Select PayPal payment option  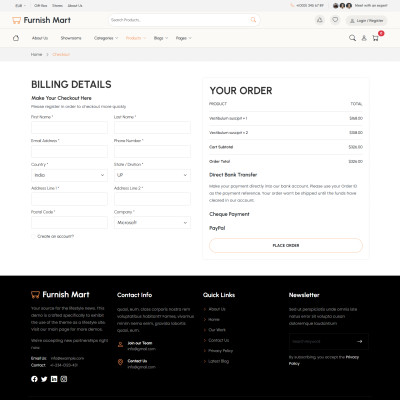click(217, 228)
